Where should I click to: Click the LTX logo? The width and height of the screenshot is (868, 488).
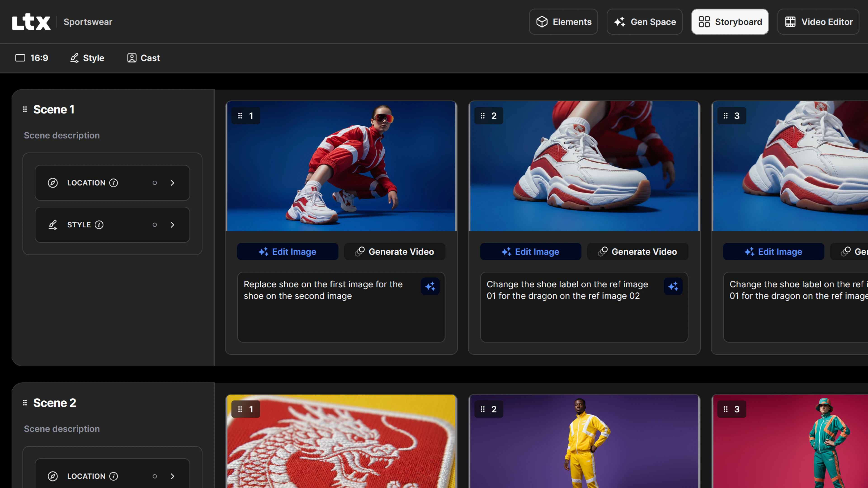[31, 22]
